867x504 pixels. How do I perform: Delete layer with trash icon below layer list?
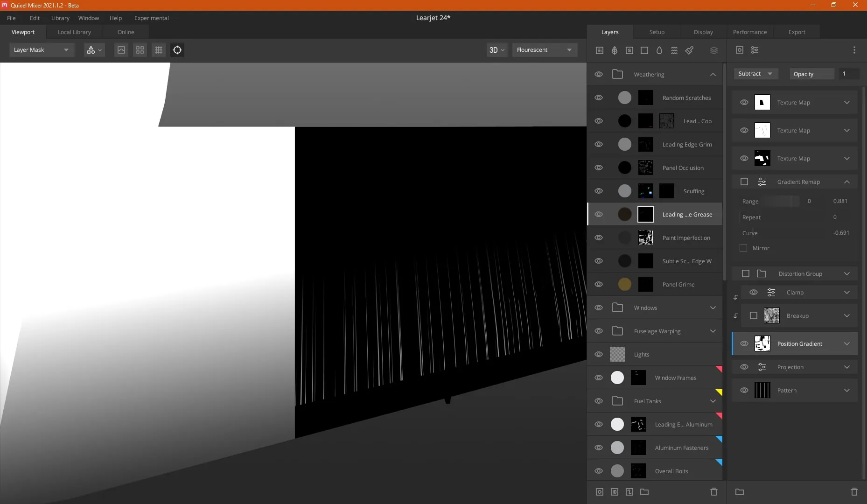click(x=713, y=492)
